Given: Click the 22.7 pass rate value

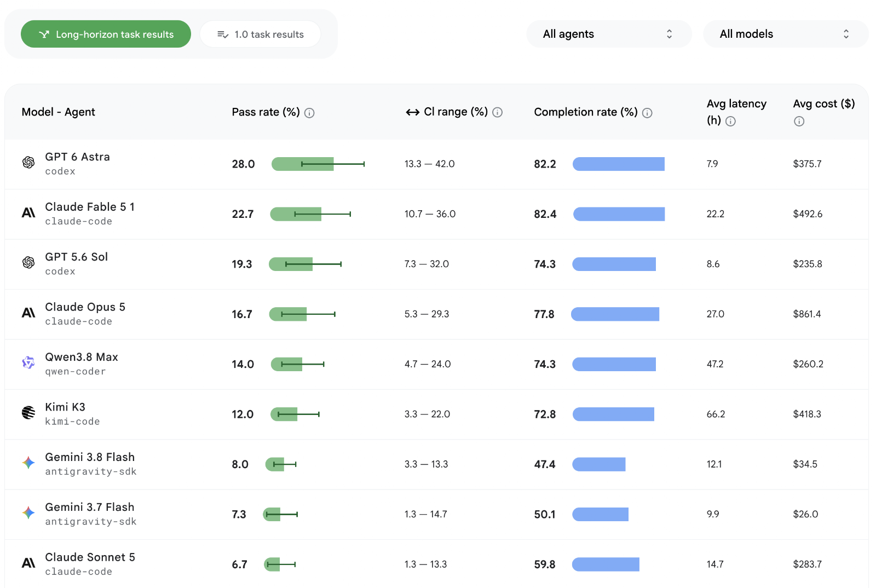Looking at the screenshot, I should pyautogui.click(x=243, y=214).
